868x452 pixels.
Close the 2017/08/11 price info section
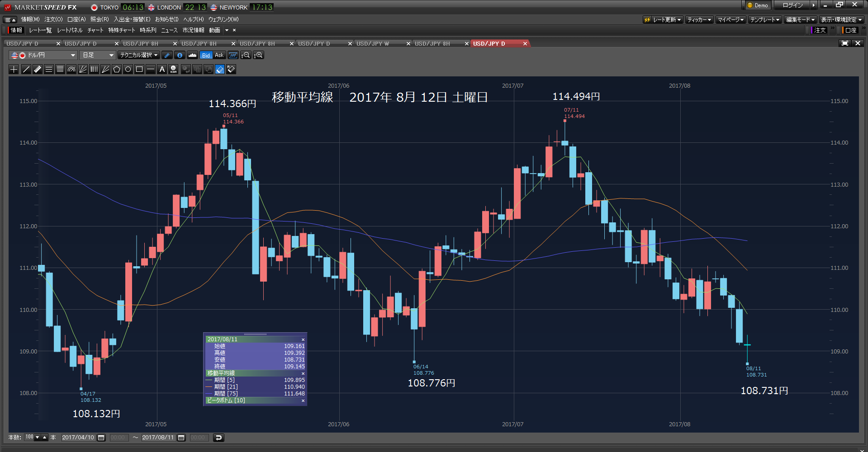[303, 339]
